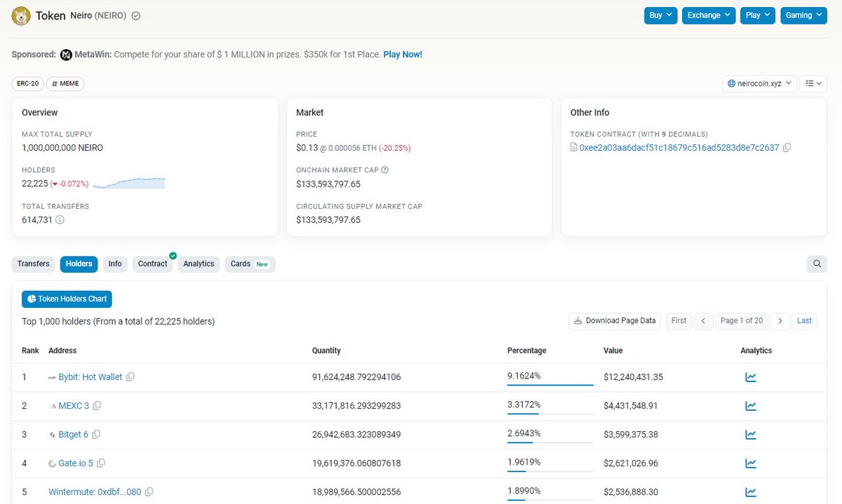Go to the previous holders page arrow
842x504 pixels.
703,321
